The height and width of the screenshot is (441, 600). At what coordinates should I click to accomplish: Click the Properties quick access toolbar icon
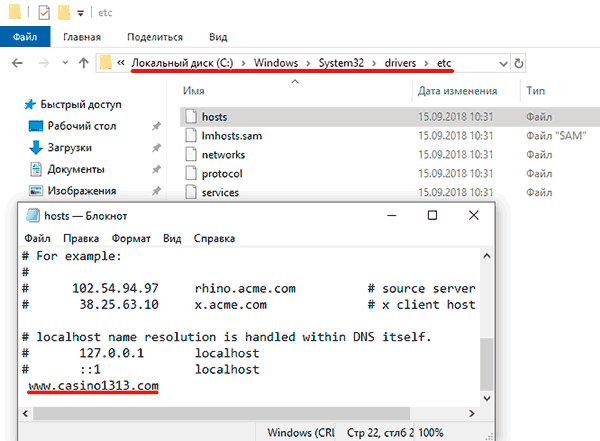click(44, 13)
